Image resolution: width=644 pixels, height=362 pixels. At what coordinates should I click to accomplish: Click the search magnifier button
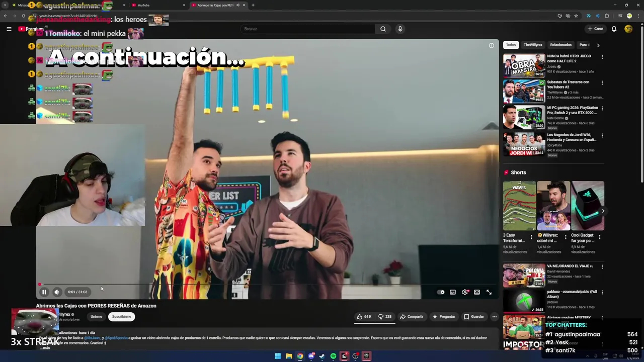[383, 29]
